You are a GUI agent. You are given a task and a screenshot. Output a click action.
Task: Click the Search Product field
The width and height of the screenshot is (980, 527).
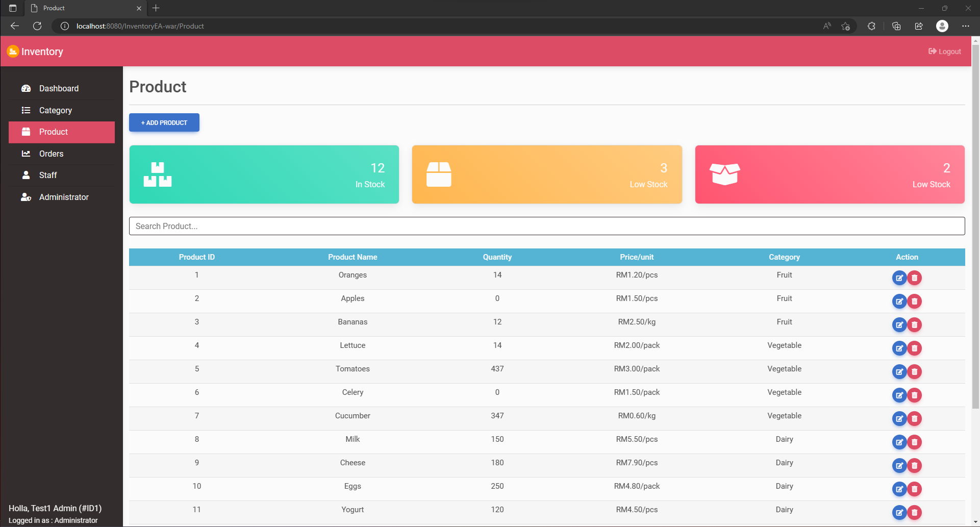point(547,226)
